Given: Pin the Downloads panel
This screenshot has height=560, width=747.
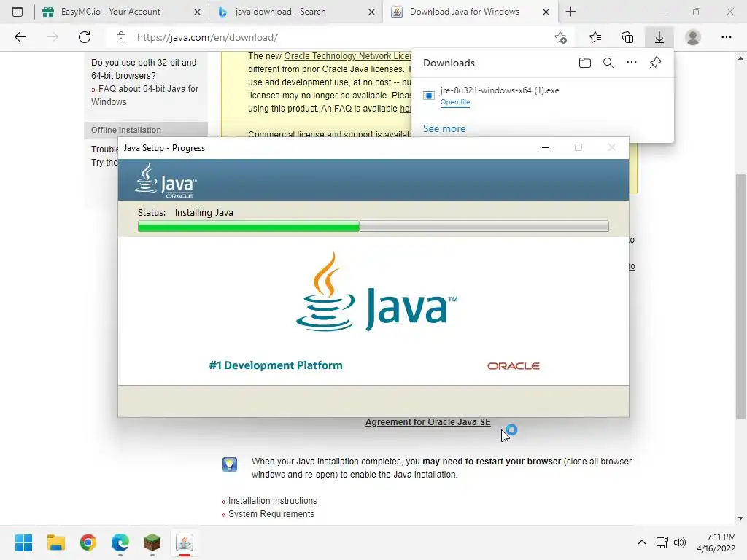Looking at the screenshot, I should coord(655,63).
